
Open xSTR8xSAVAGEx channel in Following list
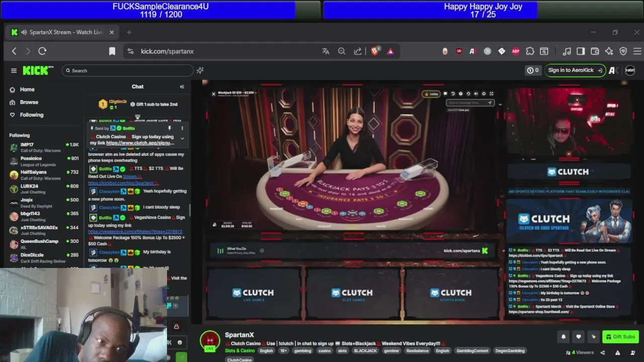click(x=44, y=230)
